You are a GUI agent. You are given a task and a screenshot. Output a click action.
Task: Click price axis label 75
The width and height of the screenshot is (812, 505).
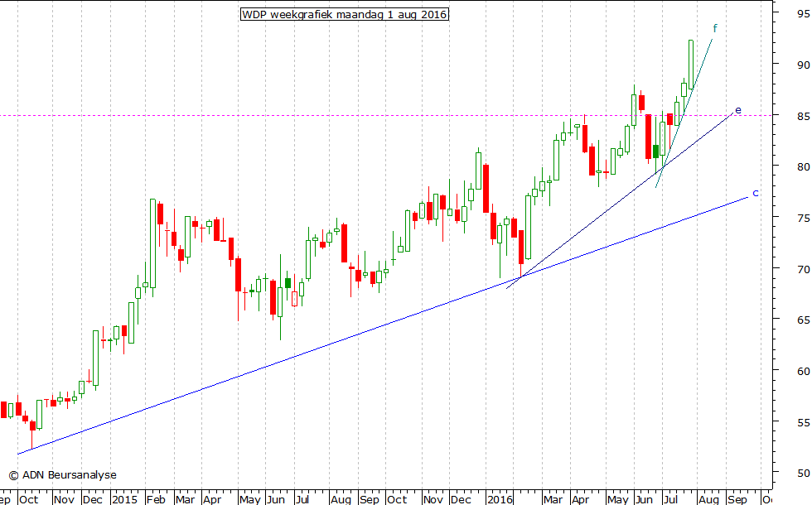click(x=803, y=219)
